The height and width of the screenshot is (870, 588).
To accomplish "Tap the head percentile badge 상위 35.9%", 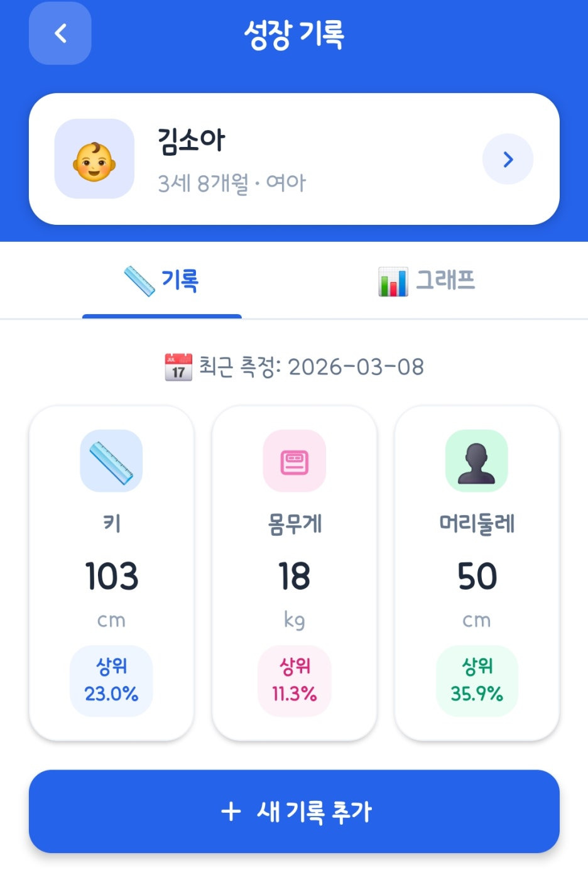I will pos(477,681).
